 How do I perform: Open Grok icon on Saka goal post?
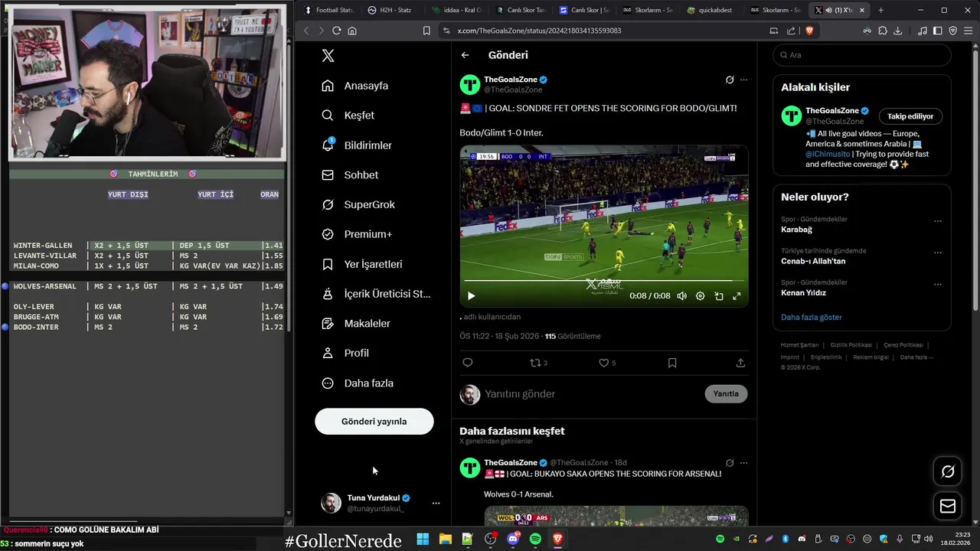730,463
